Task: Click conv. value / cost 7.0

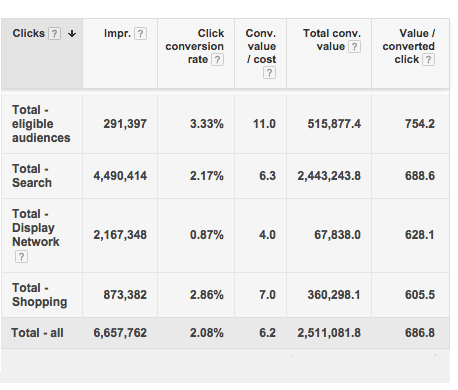Action: (268, 295)
